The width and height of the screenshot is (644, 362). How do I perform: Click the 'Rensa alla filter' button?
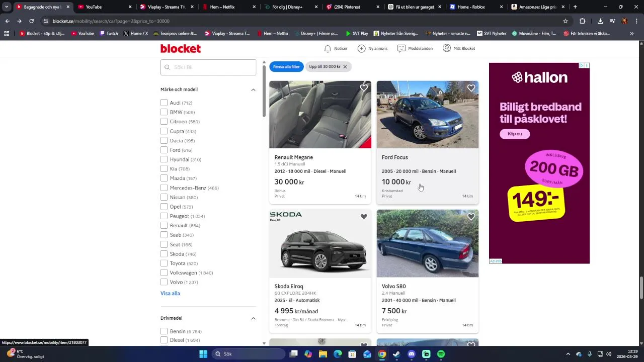click(x=286, y=66)
